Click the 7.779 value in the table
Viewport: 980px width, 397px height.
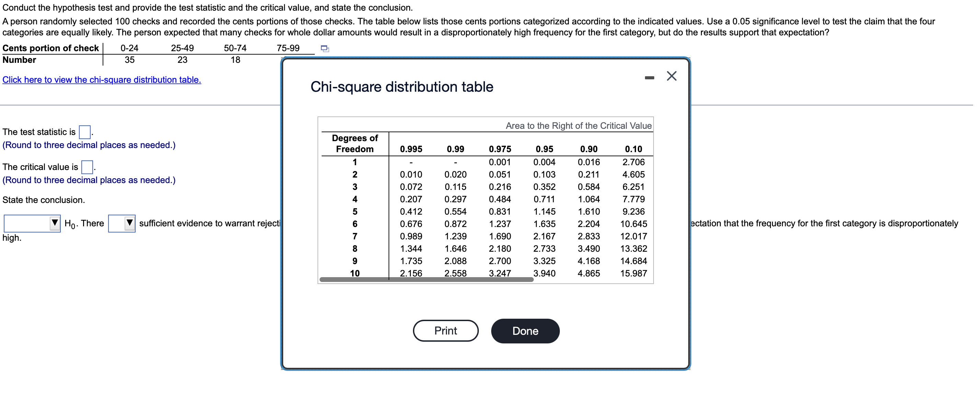tap(634, 199)
